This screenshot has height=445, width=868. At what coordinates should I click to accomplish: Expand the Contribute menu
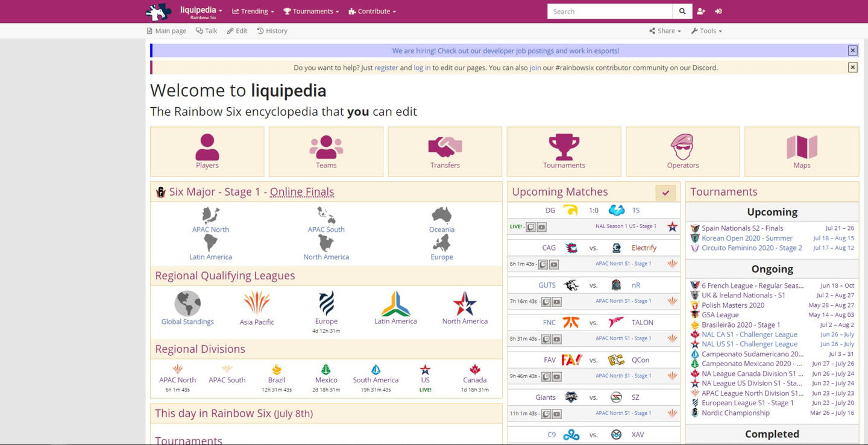coord(372,11)
